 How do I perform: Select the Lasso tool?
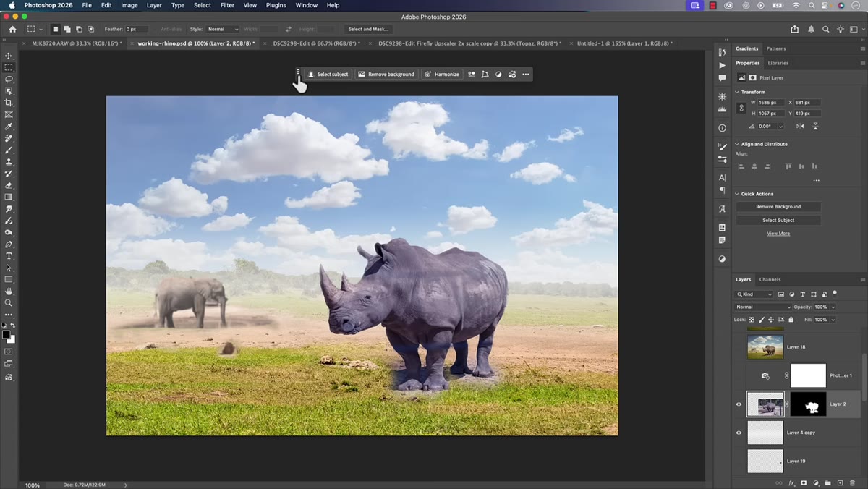click(9, 79)
